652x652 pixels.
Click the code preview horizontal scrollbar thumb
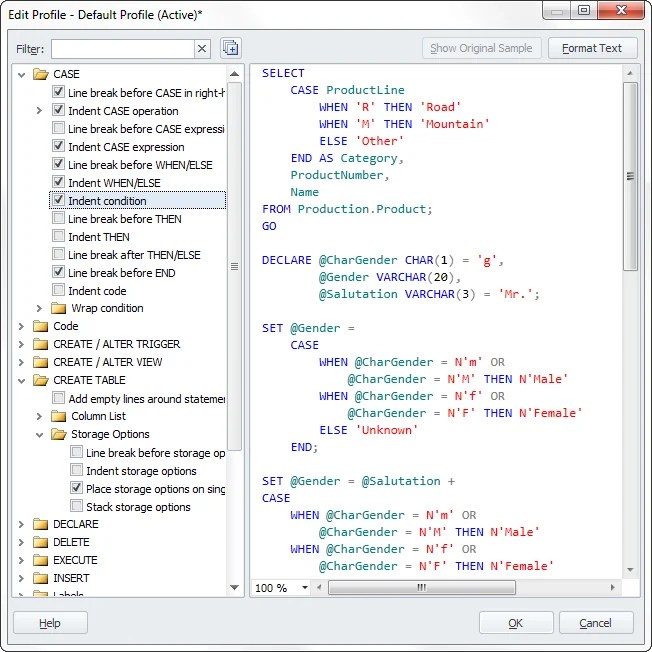click(x=422, y=588)
